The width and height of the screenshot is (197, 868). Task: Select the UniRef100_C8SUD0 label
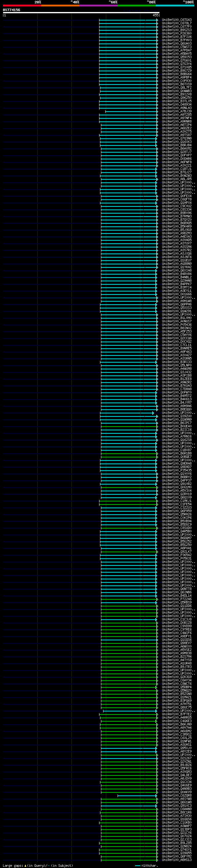177,528
